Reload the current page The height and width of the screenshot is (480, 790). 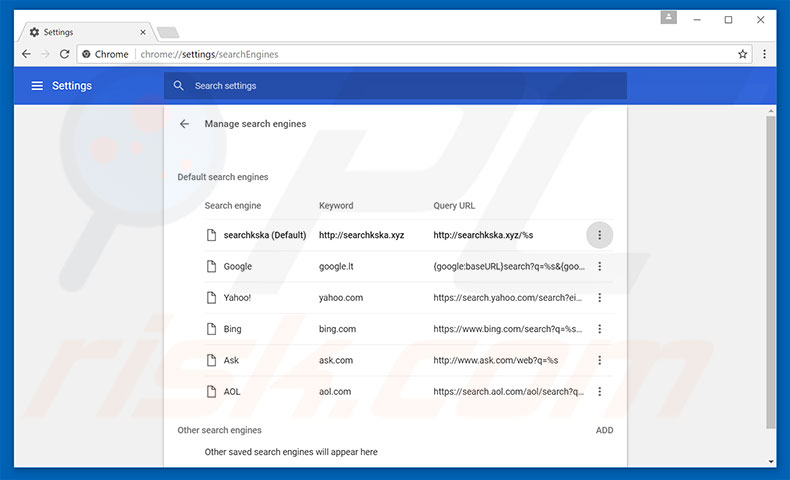point(64,54)
